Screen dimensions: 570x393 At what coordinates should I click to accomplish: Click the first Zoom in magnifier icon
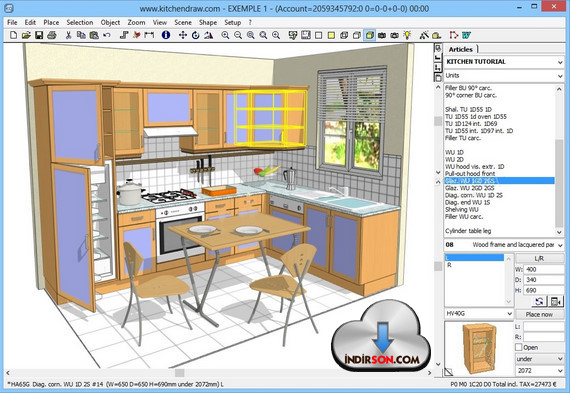pyautogui.click(x=225, y=35)
